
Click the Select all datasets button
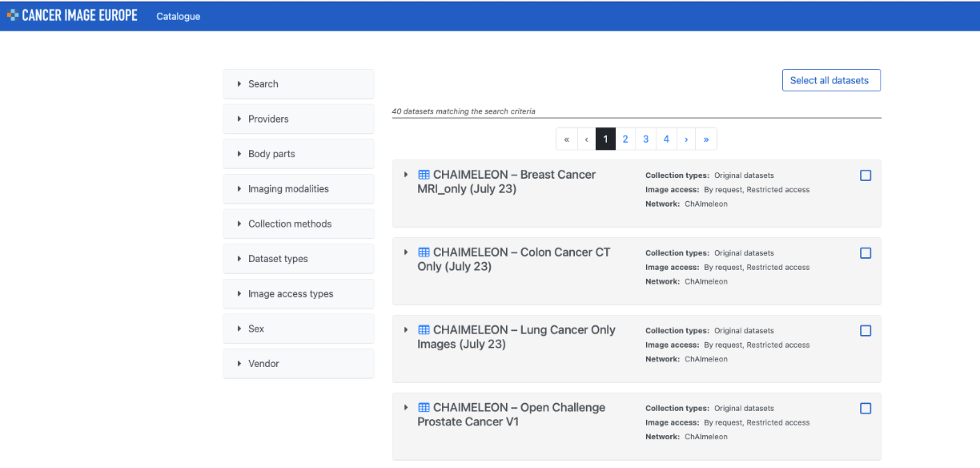pos(829,80)
